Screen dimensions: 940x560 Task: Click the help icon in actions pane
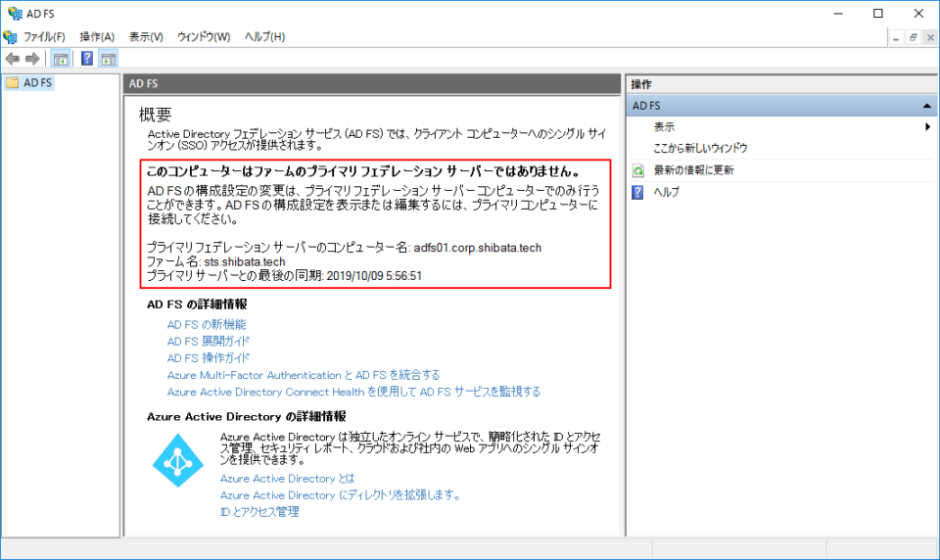click(x=637, y=193)
